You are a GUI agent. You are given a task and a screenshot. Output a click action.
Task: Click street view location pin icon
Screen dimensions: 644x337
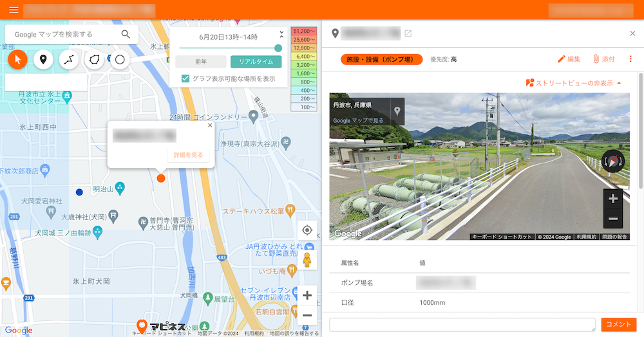tap(397, 111)
